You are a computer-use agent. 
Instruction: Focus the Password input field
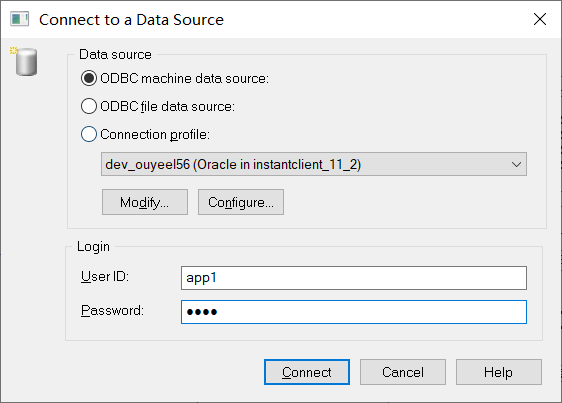click(354, 312)
